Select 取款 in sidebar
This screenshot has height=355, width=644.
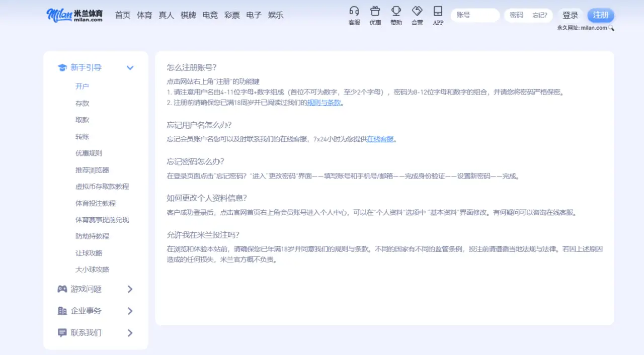tap(83, 120)
